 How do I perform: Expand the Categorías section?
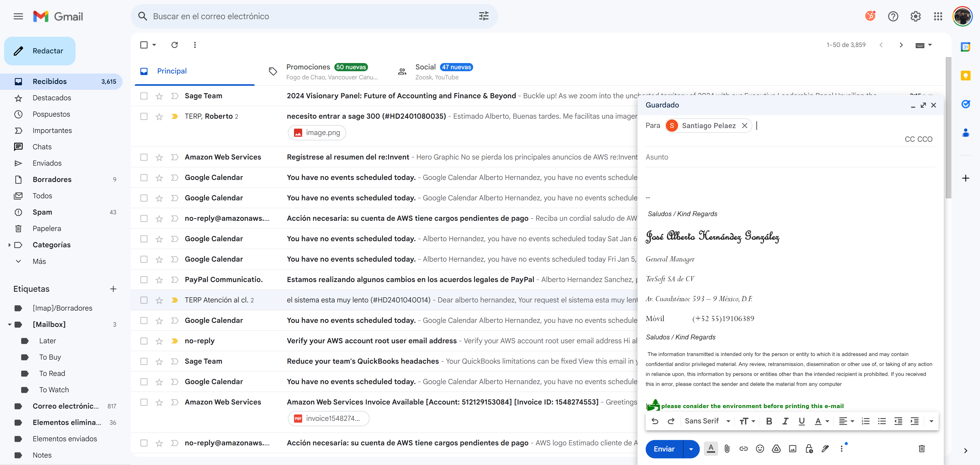[x=9, y=245]
